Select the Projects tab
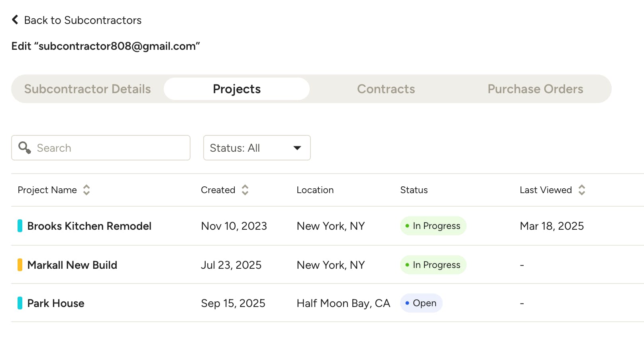Screen dimensions: 644x348 pos(237,89)
